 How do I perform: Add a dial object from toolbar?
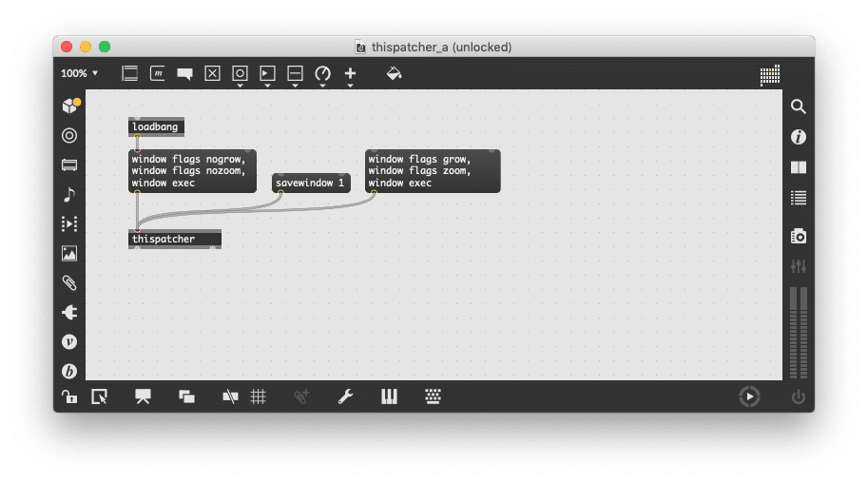pos(322,73)
